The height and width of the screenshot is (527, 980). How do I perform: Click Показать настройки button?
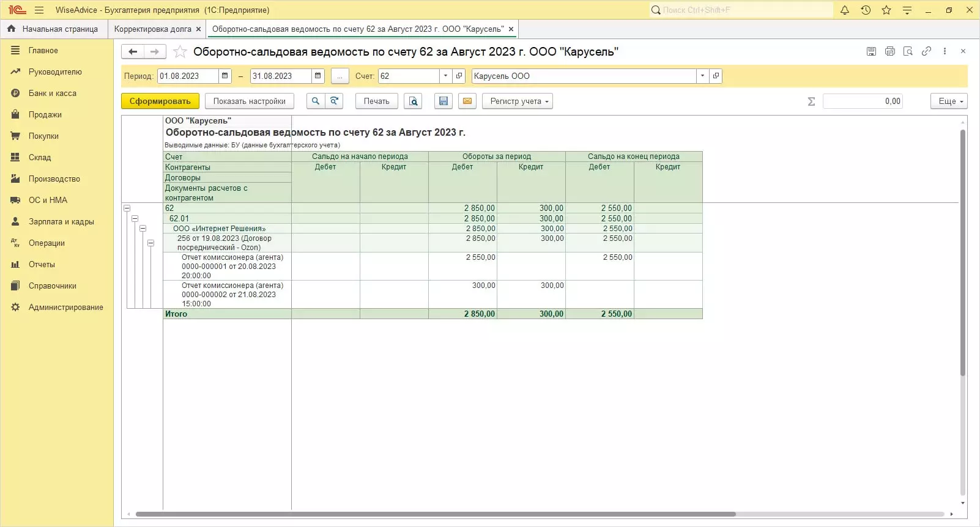click(x=249, y=101)
